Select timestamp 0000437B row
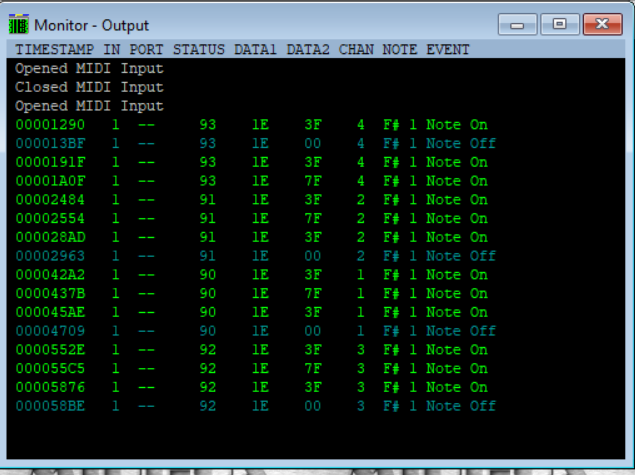The image size is (635, 475). 251,294
